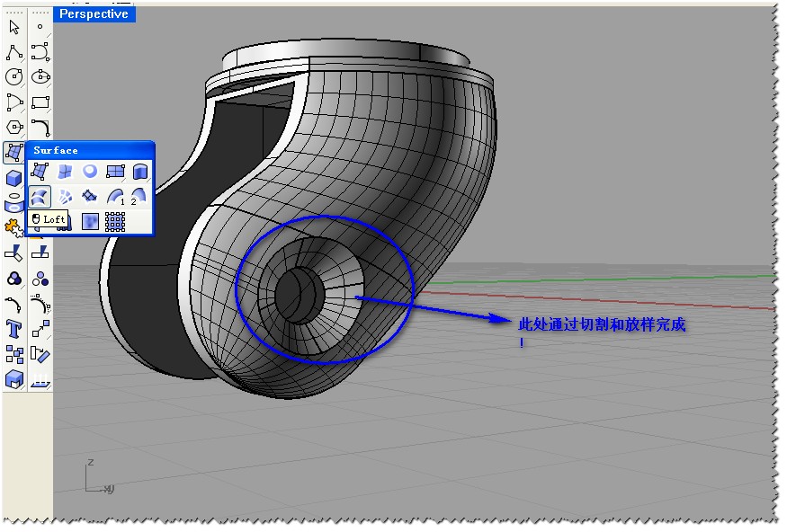787x532 pixels.
Task: Click the tube and ellipse icon
Action: pos(14,202)
